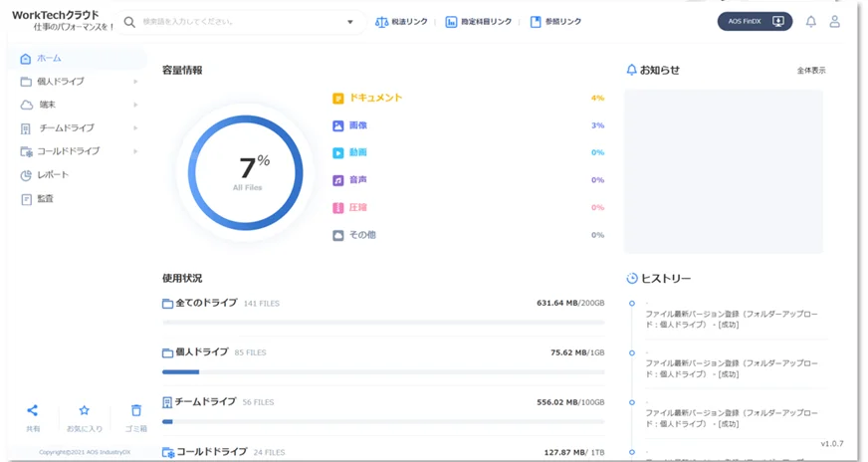This screenshot has height=462, width=868.
Task: Open the 勘定科目リンク link
Action: (479, 22)
